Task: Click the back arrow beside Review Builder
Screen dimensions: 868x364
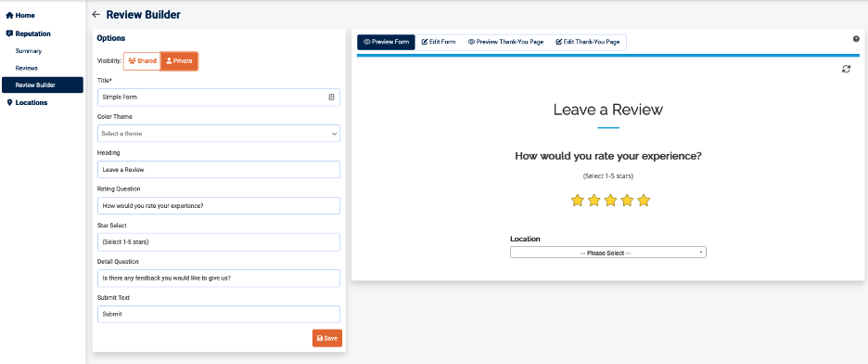Action: click(x=96, y=15)
